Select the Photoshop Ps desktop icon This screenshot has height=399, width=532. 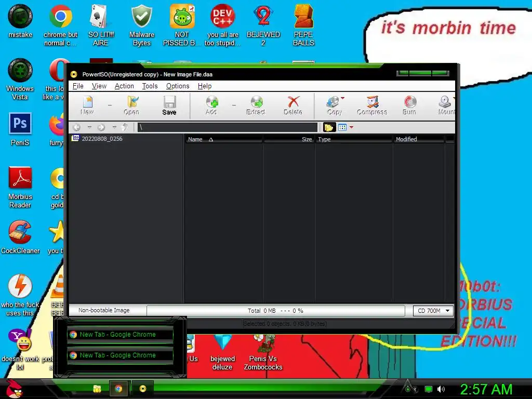[x=20, y=129]
